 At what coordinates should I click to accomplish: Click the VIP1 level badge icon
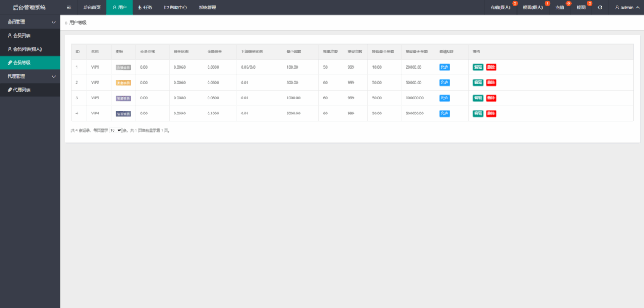tap(123, 67)
